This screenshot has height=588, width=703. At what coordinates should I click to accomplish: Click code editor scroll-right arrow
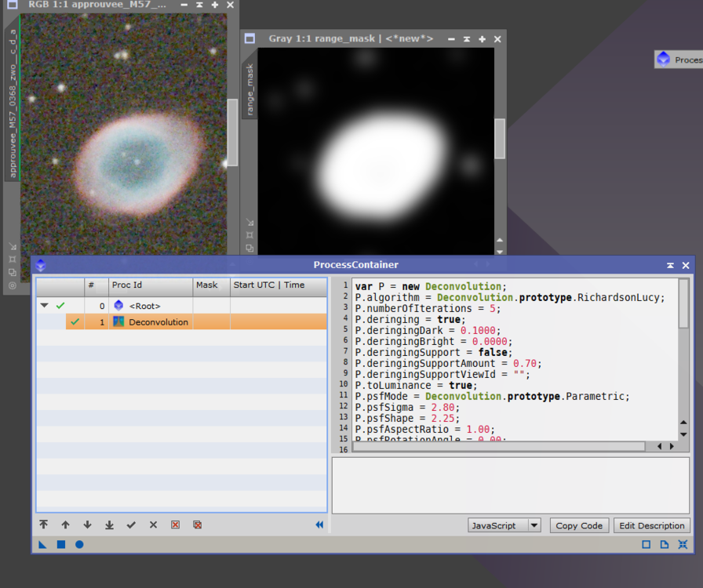pyautogui.click(x=672, y=446)
